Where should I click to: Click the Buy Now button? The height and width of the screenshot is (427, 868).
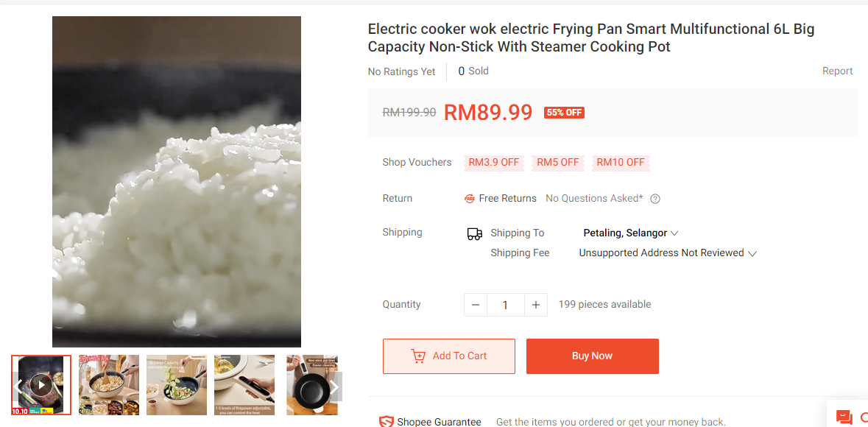point(593,356)
